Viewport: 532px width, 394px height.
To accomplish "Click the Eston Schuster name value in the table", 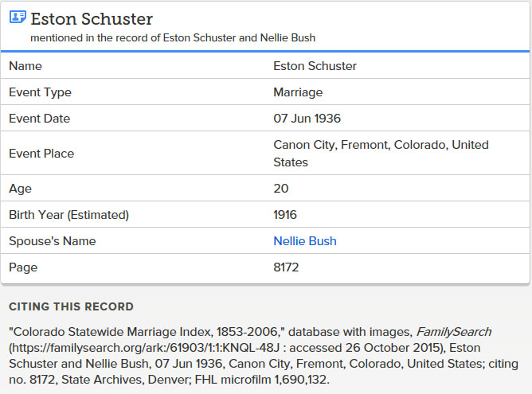I will pyautogui.click(x=315, y=66).
